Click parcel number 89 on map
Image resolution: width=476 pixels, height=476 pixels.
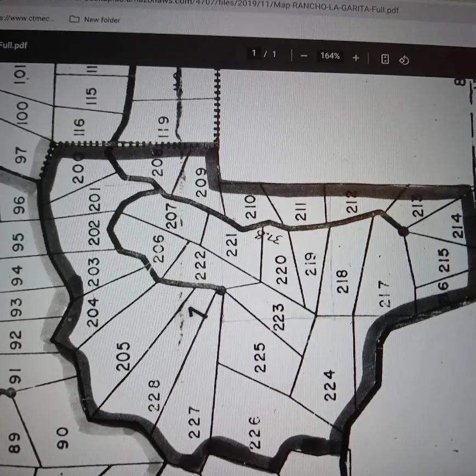click(x=14, y=443)
